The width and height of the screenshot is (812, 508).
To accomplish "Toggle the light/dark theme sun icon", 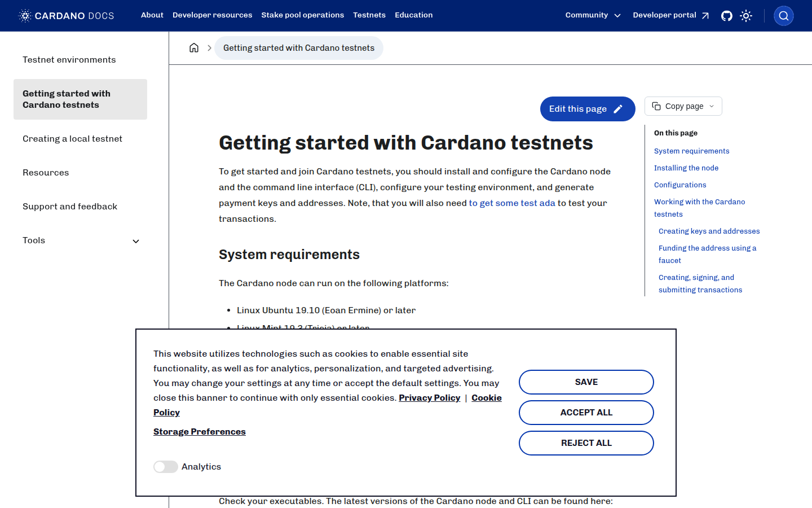I will click(x=746, y=16).
